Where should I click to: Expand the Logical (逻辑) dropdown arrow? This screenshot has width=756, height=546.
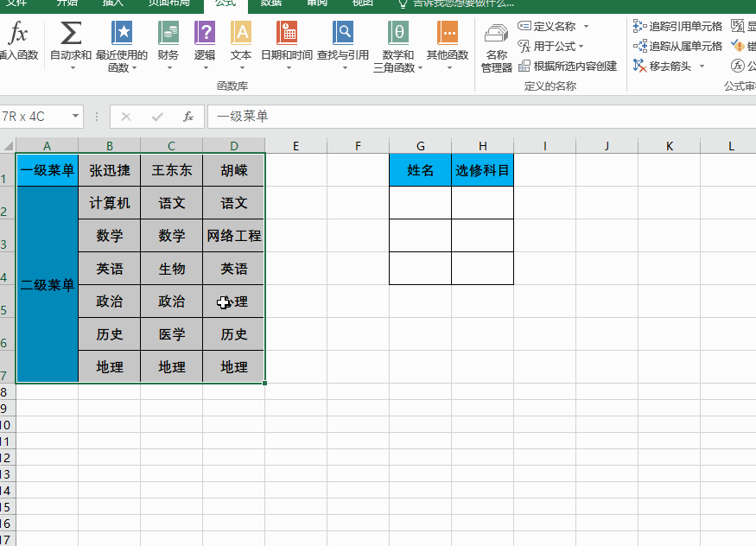[x=206, y=68]
